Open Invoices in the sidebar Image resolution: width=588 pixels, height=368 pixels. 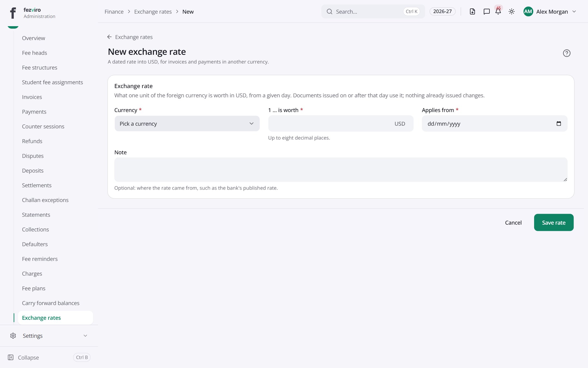[55, 97]
